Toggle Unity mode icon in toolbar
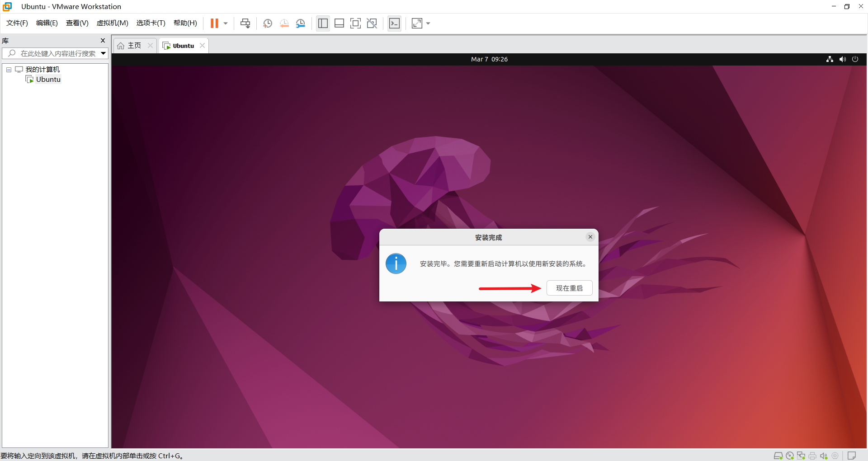The image size is (868, 461). (372, 24)
